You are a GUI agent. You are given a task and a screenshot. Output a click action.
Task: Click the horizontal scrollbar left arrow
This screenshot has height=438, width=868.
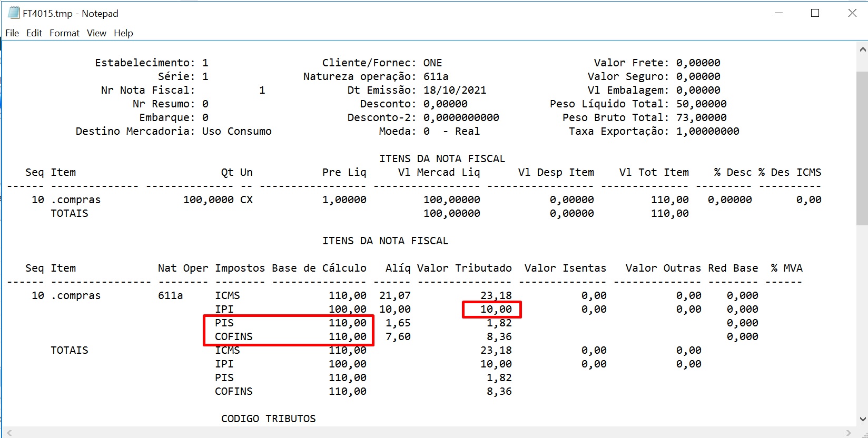8,433
